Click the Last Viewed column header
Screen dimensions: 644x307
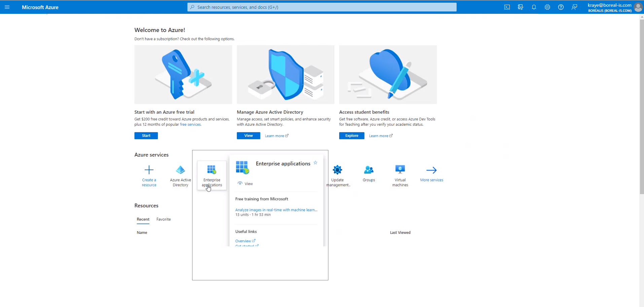pos(400,233)
